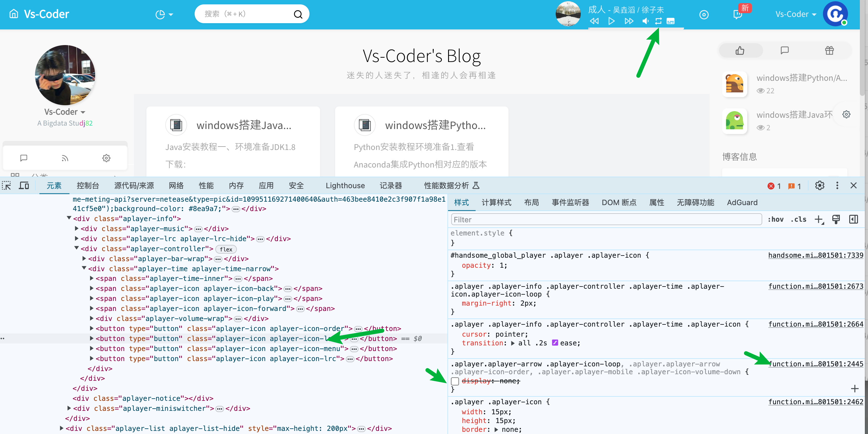Select the comments tab in right panel
The height and width of the screenshot is (434, 868).
[784, 51]
